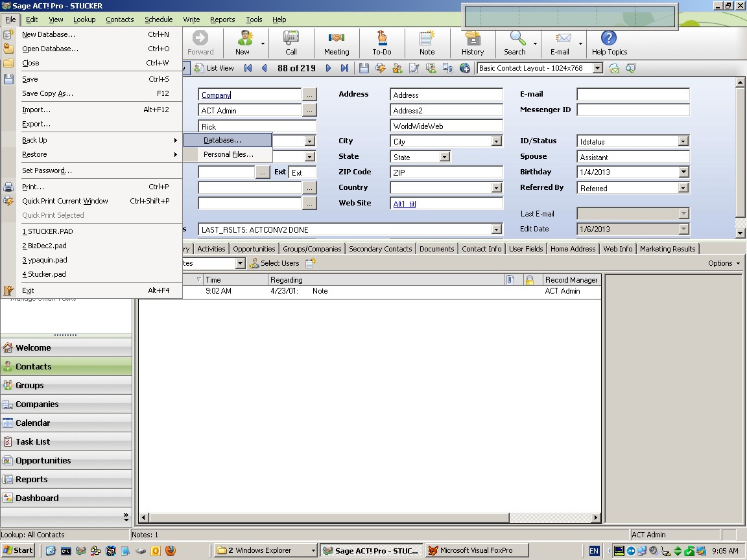
Task: Click the globe icon in navigation toolbar
Action: pos(464,68)
